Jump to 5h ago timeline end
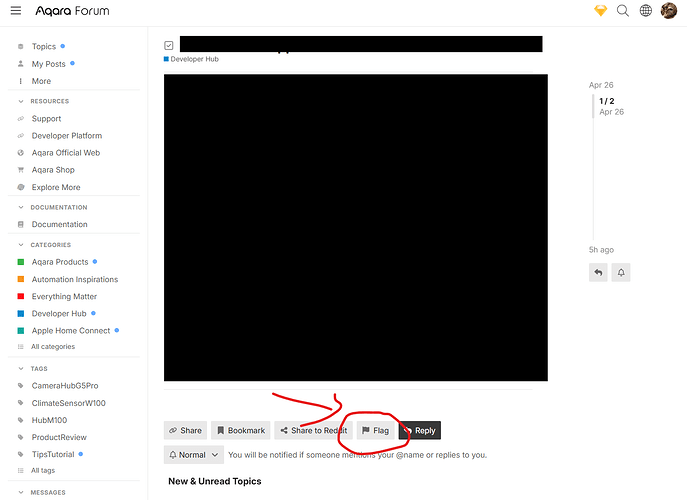Image resolution: width=687 pixels, height=500 pixels. [601, 250]
